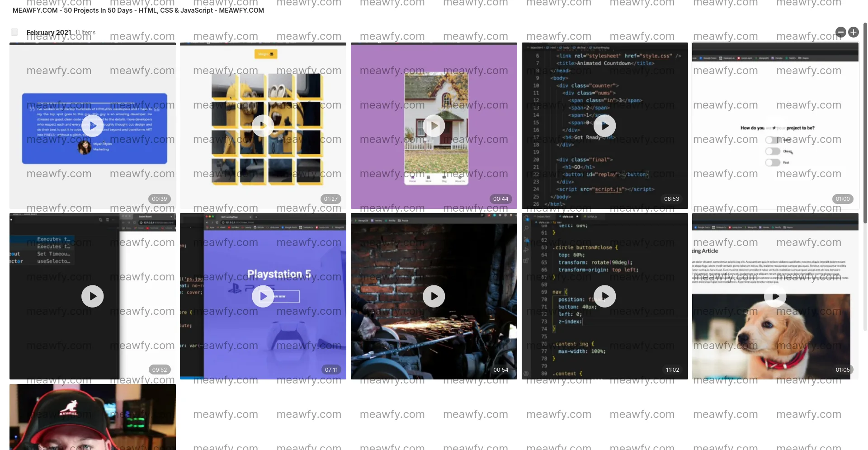868x450 pixels.
Task: Click the 01:05 badge on puppy video
Action: click(x=843, y=369)
